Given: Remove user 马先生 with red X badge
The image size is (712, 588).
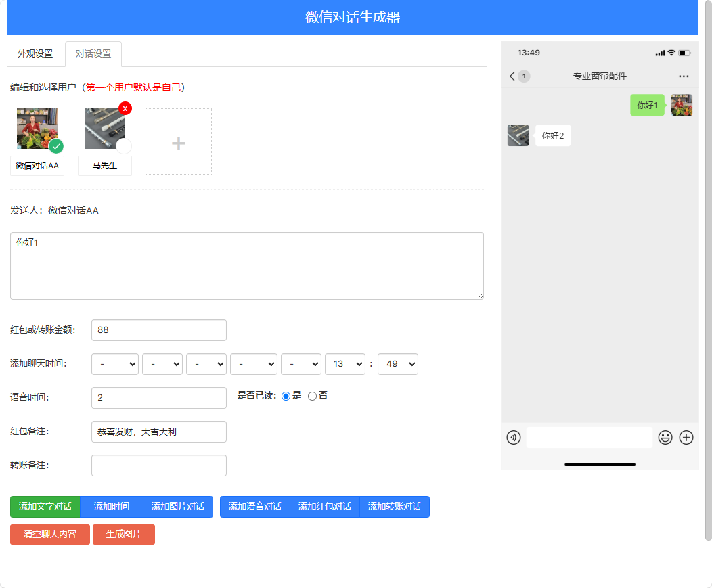Looking at the screenshot, I should [x=125, y=108].
